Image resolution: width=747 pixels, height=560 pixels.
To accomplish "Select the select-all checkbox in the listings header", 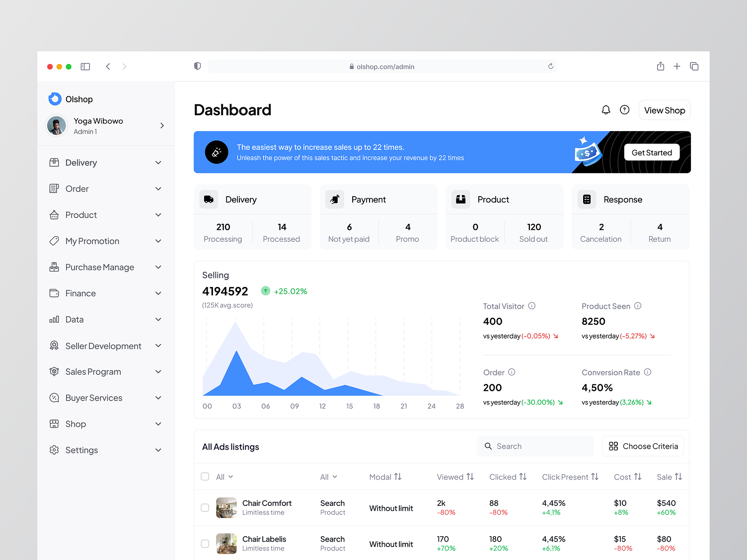I will click(205, 476).
